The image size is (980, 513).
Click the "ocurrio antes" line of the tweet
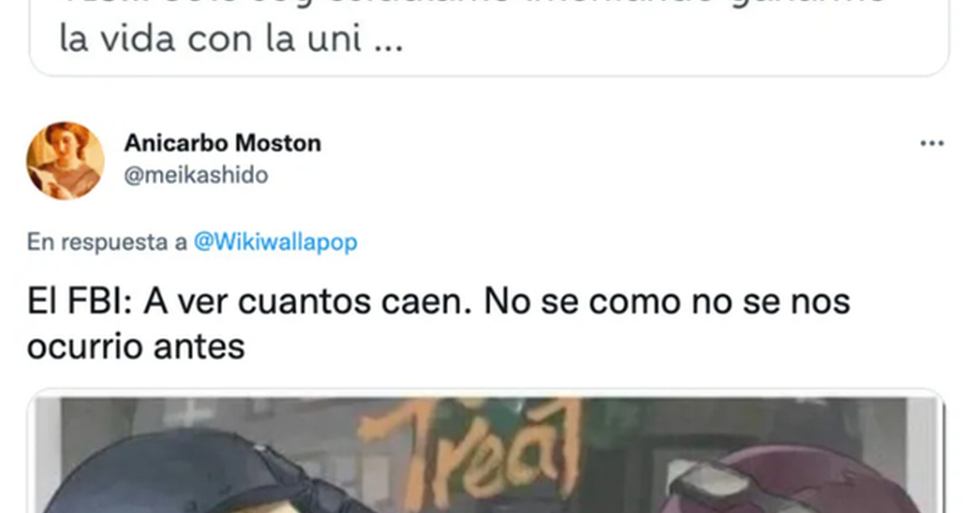136,347
